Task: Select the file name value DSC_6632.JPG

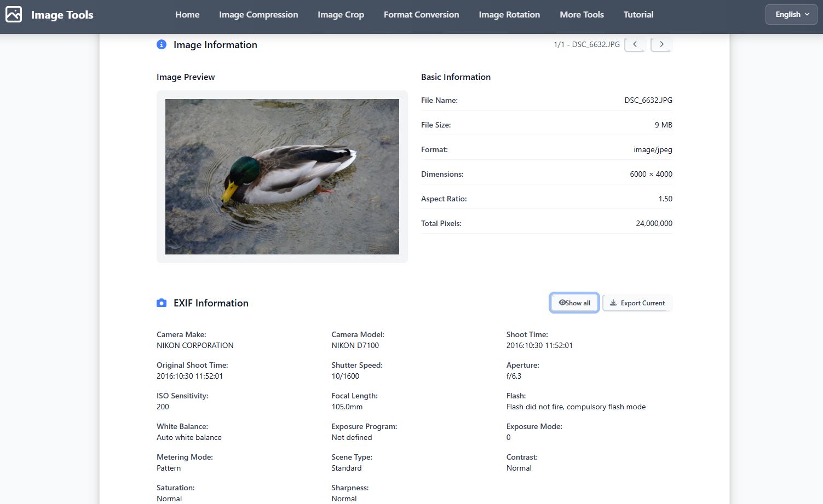Action: [x=648, y=100]
